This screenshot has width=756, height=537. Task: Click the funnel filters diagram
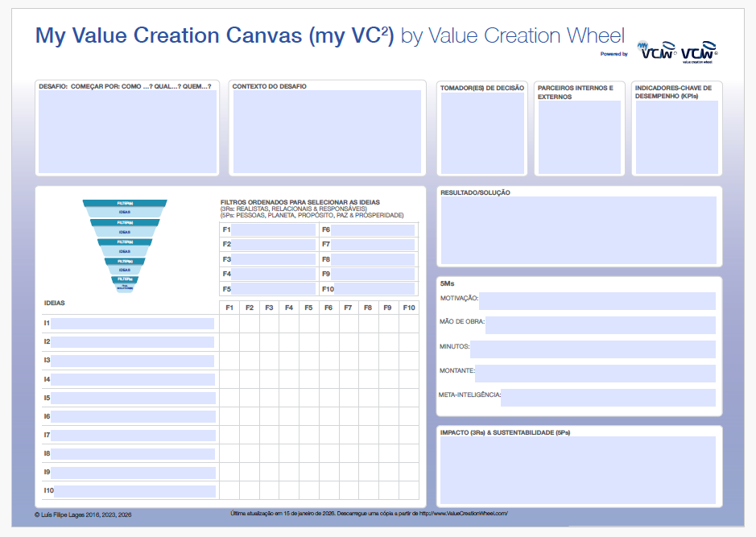125,246
